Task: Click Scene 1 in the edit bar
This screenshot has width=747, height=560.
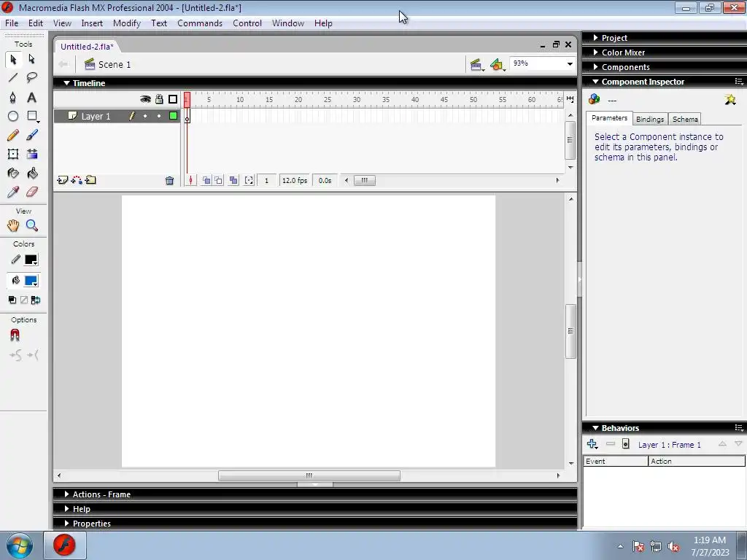Action: (x=108, y=64)
